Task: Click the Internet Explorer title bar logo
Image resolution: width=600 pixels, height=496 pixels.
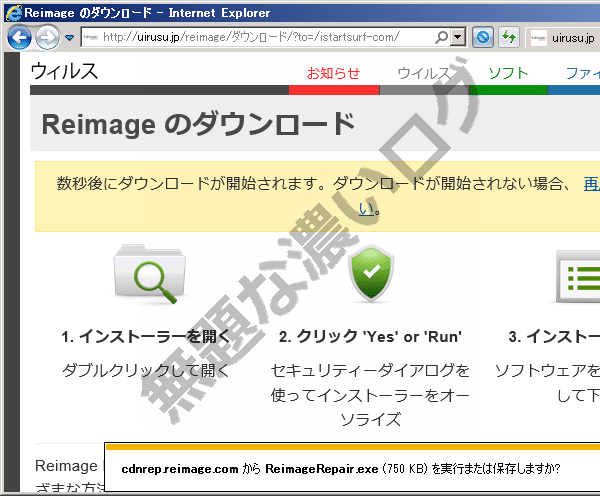Action: click(14, 13)
